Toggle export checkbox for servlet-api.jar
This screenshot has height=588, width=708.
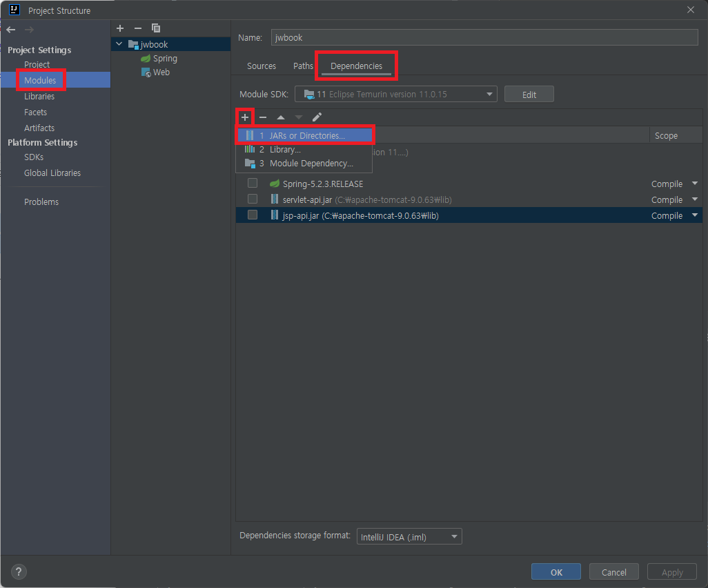tap(253, 199)
